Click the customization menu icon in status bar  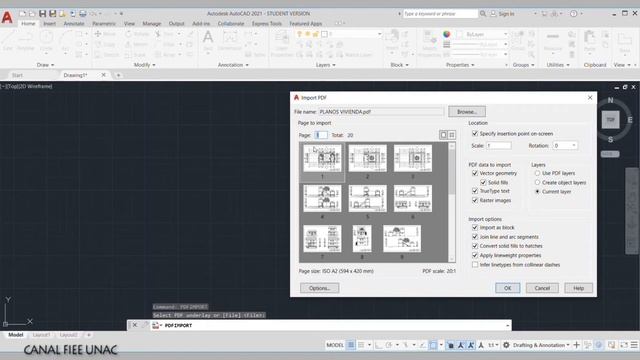(x=634, y=345)
